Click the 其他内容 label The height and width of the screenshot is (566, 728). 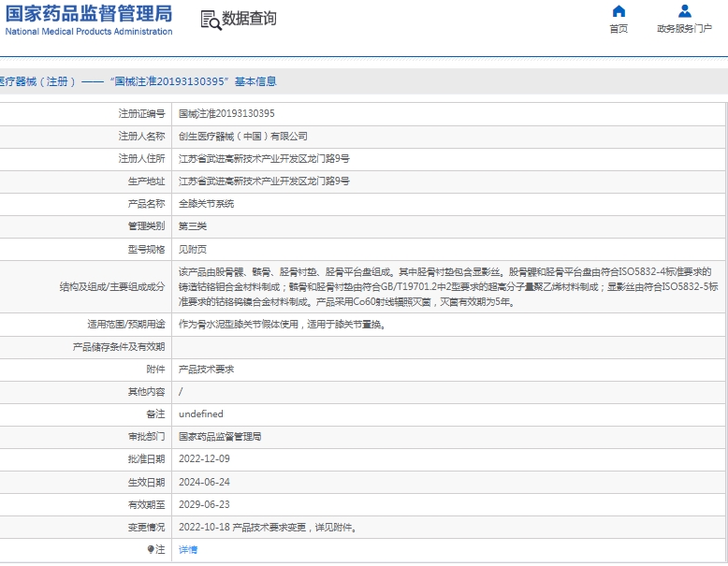pyautogui.click(x=146, y=392)
